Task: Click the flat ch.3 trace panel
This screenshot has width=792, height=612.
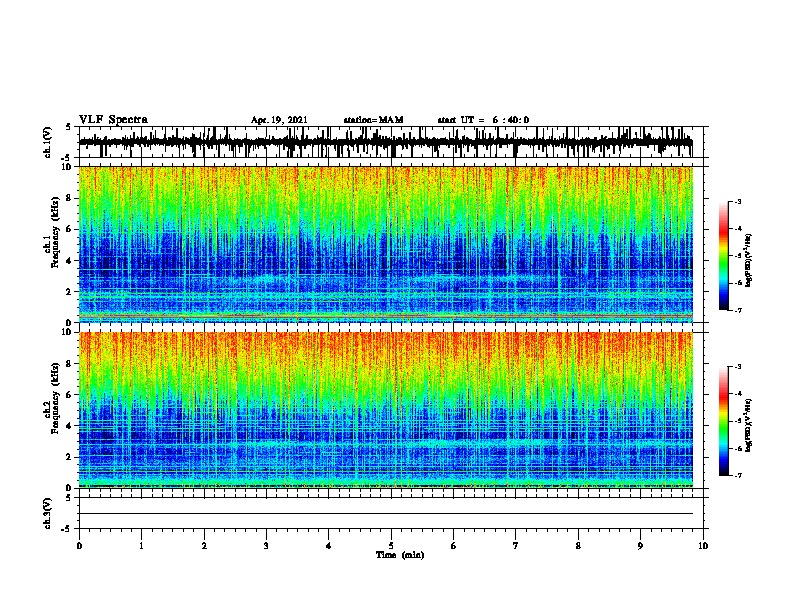Action: coord(393,513)
